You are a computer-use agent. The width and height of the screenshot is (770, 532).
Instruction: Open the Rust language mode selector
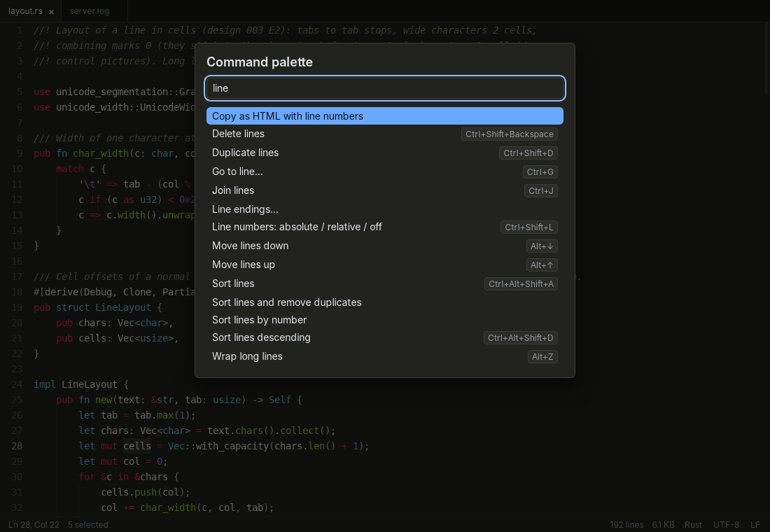pos(693,524)
